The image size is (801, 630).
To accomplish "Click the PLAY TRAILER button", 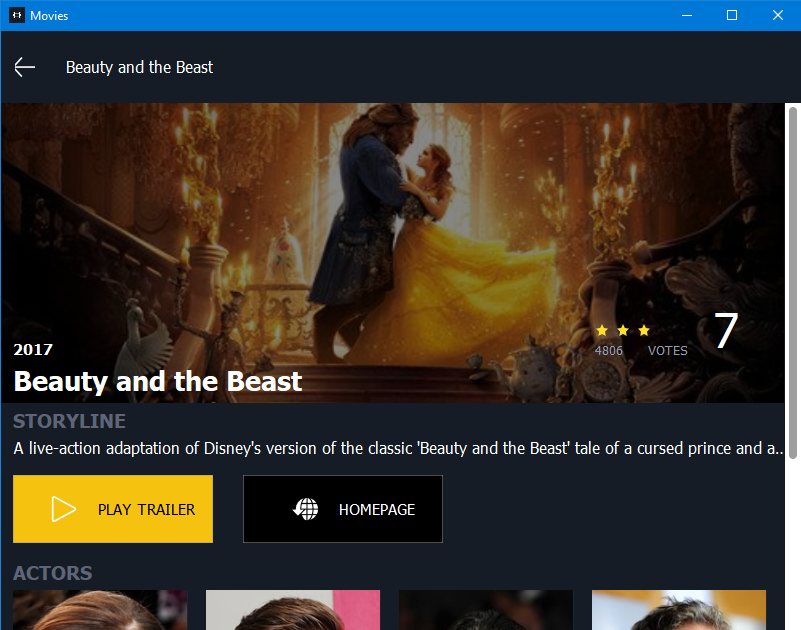I will point(113,509).
